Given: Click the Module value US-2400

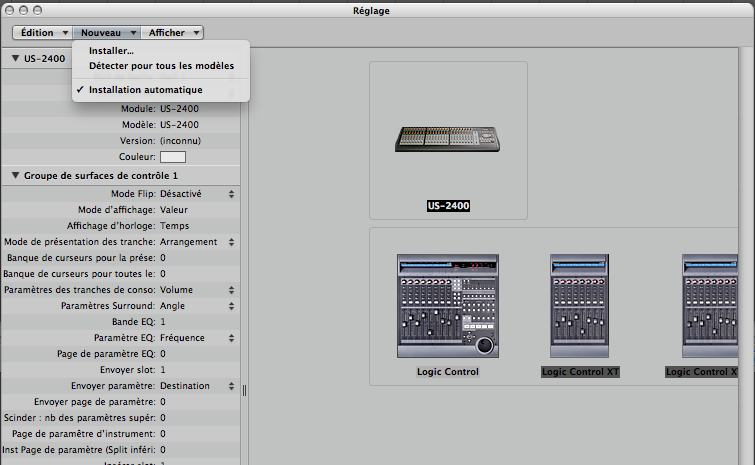Looking at the screenshot, I should [179, 109].
